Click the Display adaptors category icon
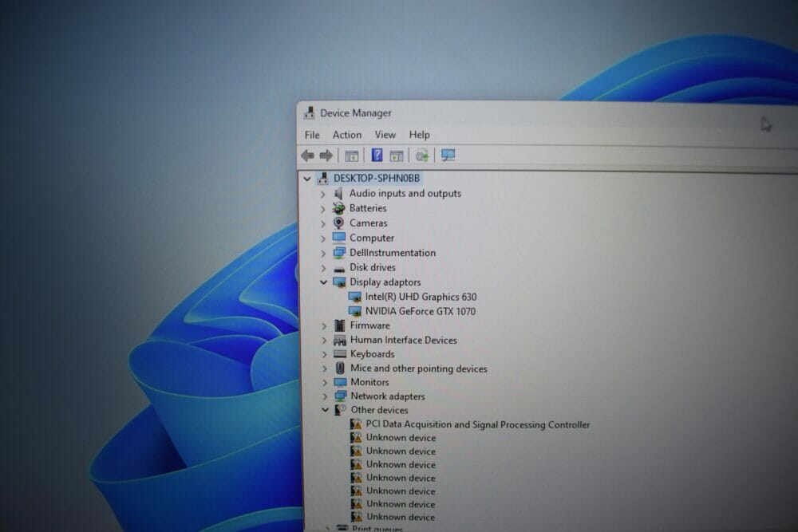The width and height of the screenshot is (798, 532). click(x=339, y=282)
